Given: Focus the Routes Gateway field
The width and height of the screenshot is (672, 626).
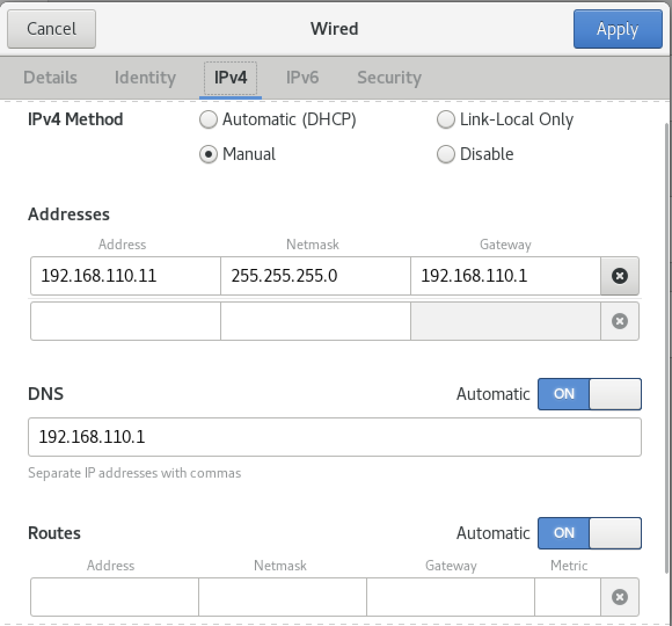Looking at the screenshot, I should click(x=451, y=597).
